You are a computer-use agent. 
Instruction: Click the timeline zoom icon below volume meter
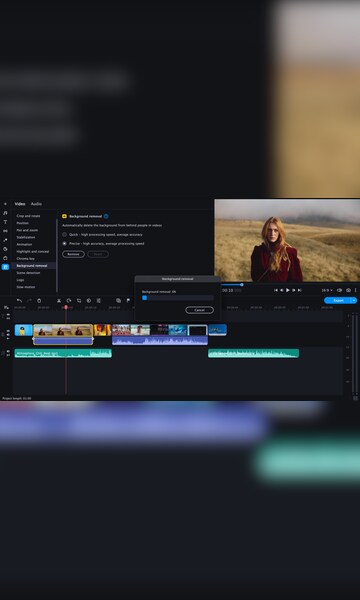[355, 398]
